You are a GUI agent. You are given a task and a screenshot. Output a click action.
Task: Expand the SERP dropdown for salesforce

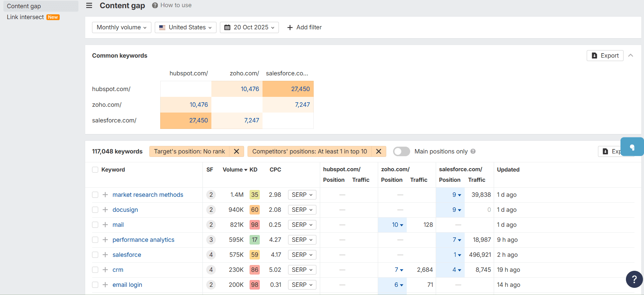[x=302, y=255]
